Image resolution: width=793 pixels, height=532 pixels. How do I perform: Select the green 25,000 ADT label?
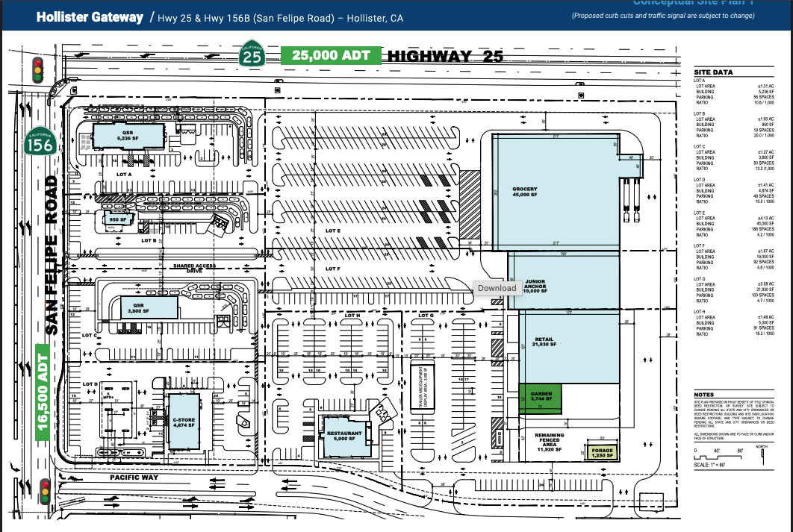pos(331,55)
